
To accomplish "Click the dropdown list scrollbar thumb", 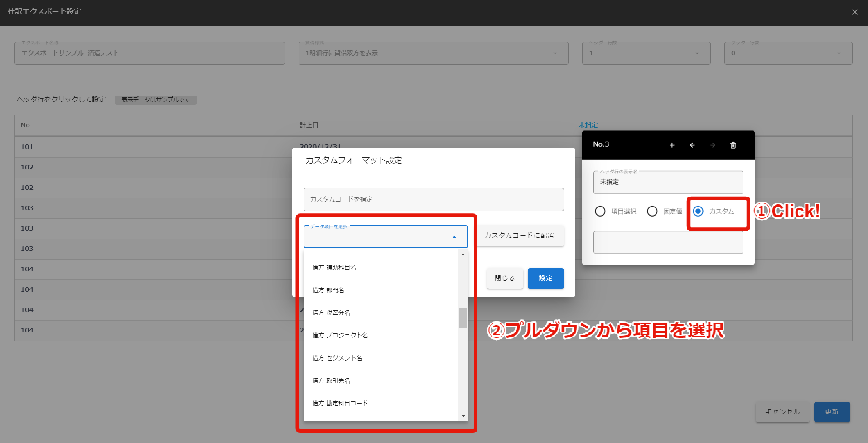I will (463, 318).
